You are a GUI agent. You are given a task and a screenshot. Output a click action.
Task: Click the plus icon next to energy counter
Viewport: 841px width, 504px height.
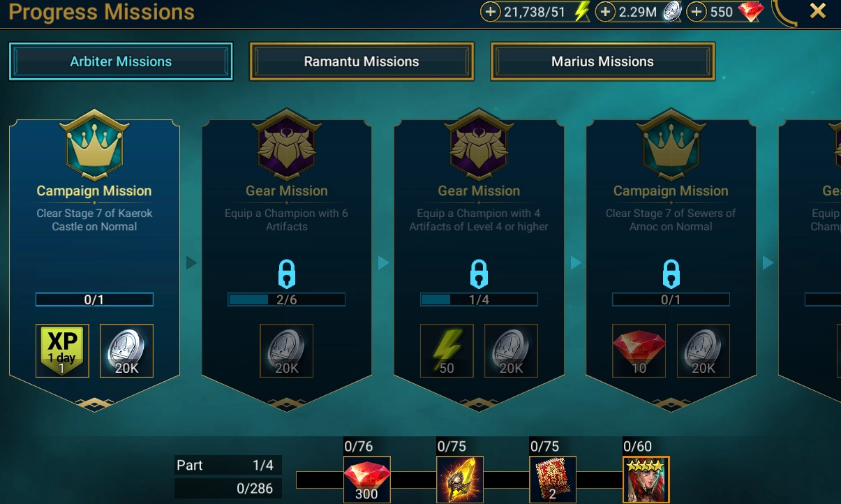click(491, 12)
